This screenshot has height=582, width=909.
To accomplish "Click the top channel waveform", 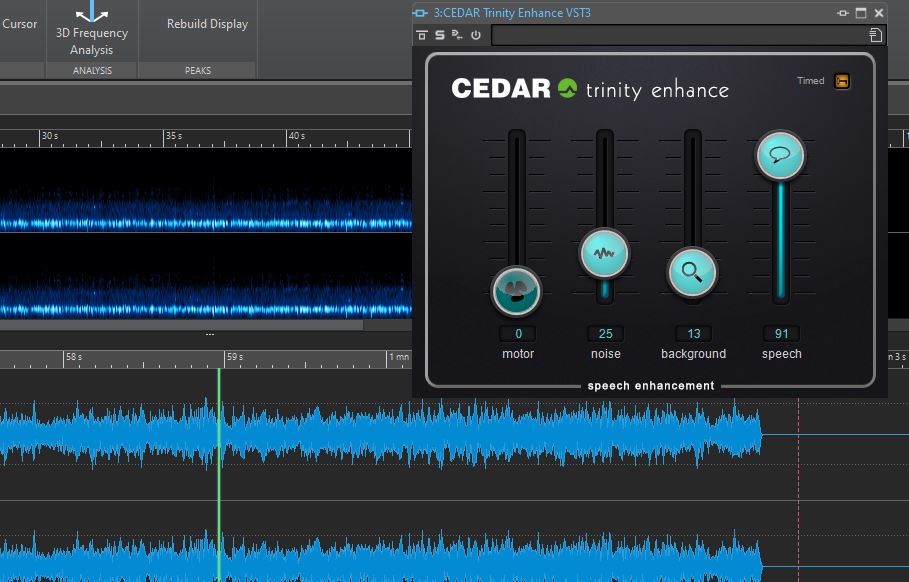I will point(380,434).
